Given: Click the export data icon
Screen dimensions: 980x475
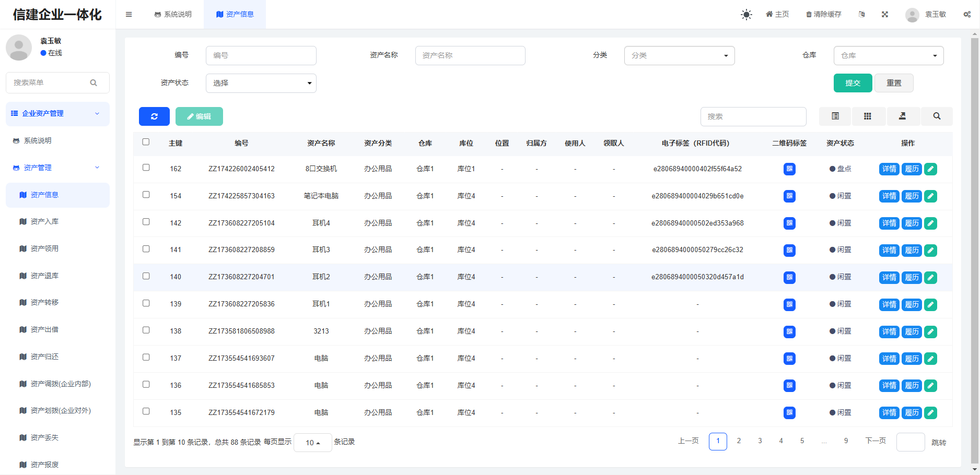Looking at the screenshot, I should coord(902,116).
